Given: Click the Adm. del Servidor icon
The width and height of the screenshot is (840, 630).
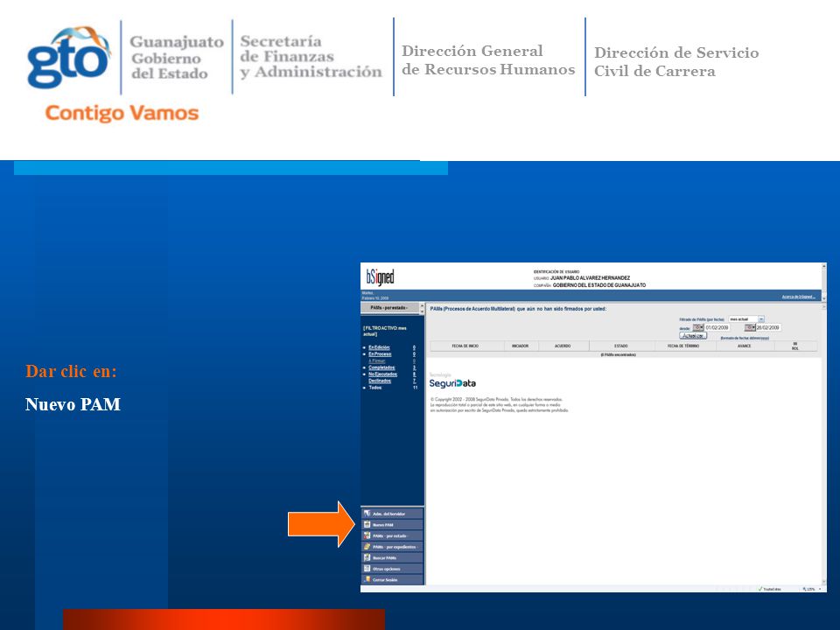Looking at the screenshot, I should click(x=367, y=514).
